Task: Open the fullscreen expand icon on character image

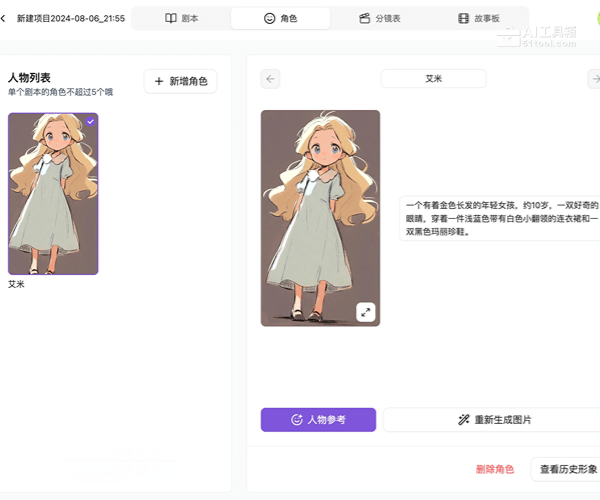Action: click(366, 312)
